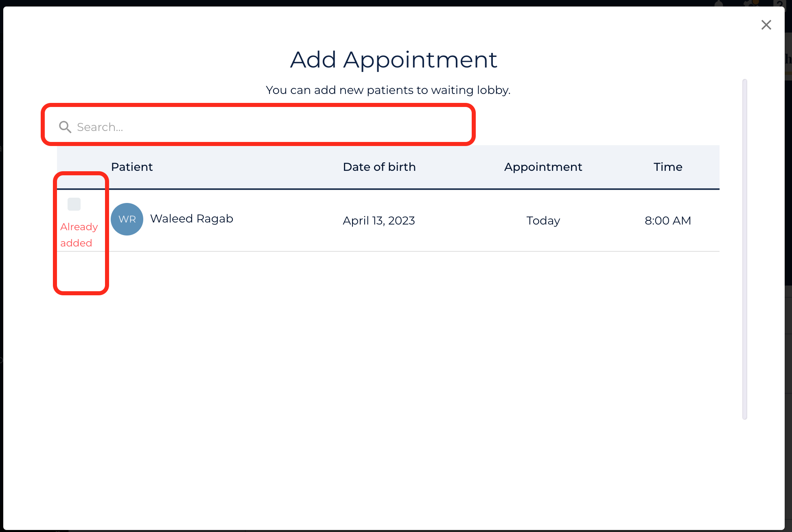Click the Today appointment cell
The height and width of the screenshot is (532, 792).
(543, 220)
